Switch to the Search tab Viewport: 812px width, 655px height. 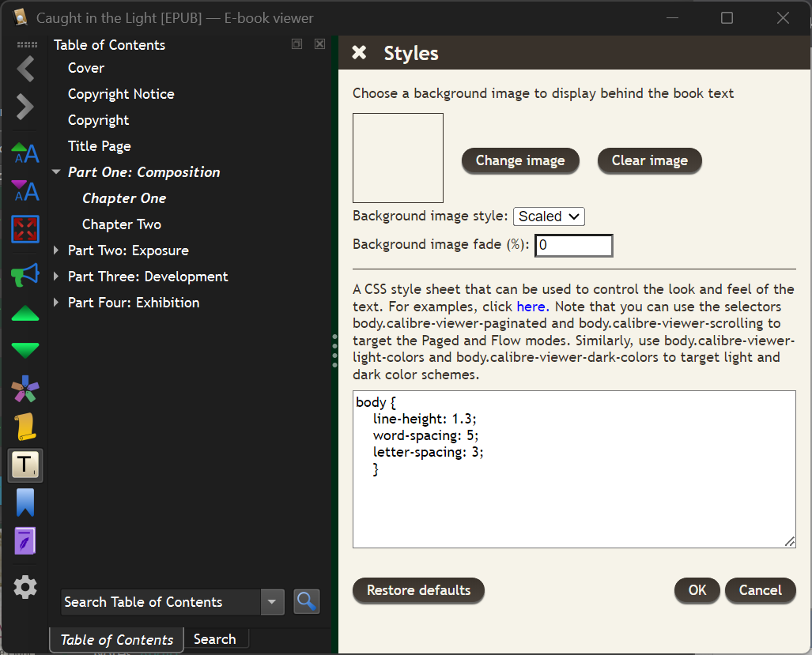[x=215, y=639]
